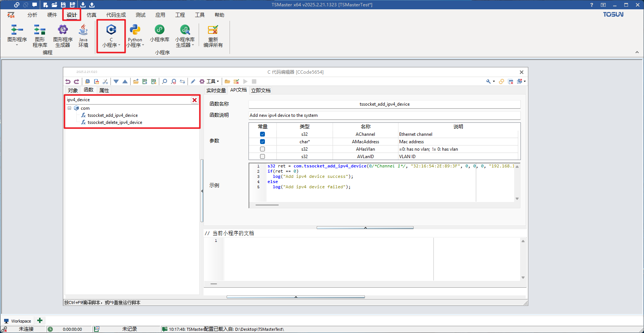Click the replace A-B icon in editor toolbar
The width and height of the screenshot is (644, 333).
pos(182,81)
